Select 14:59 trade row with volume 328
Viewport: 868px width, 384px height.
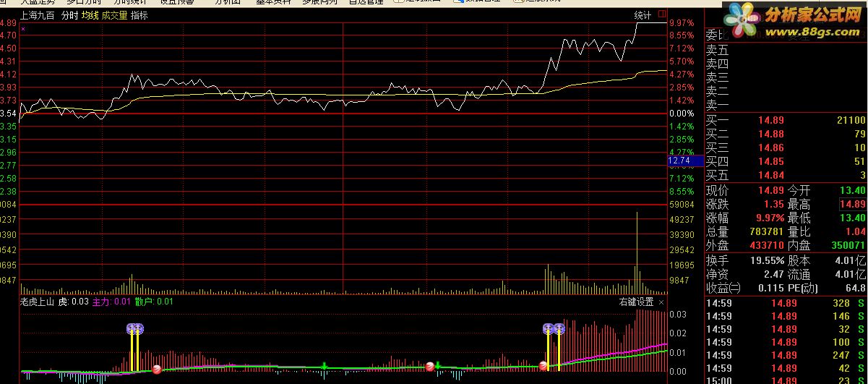pos(786,303)
